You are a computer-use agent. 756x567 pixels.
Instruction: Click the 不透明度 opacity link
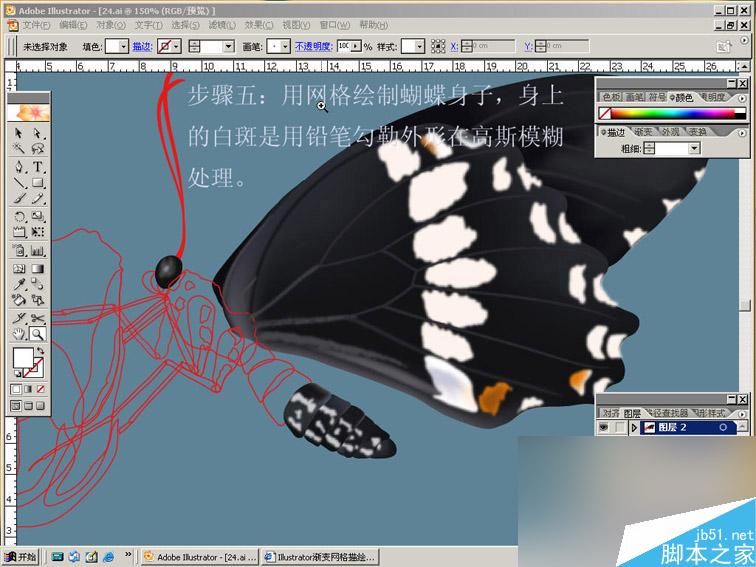(x=314, y=46)
